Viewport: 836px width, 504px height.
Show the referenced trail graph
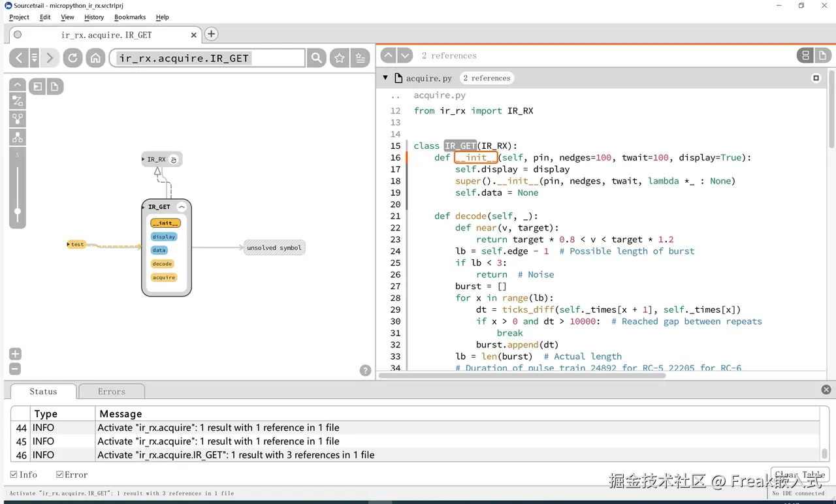click(x=18, y=137)
